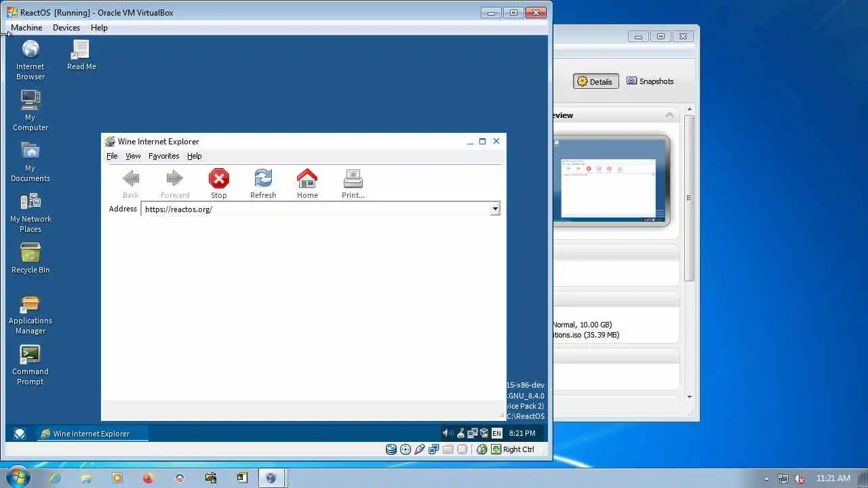Refresh the page in Wine Internet Explorer
Screen dimensions: 868x488
pos(263,184)
